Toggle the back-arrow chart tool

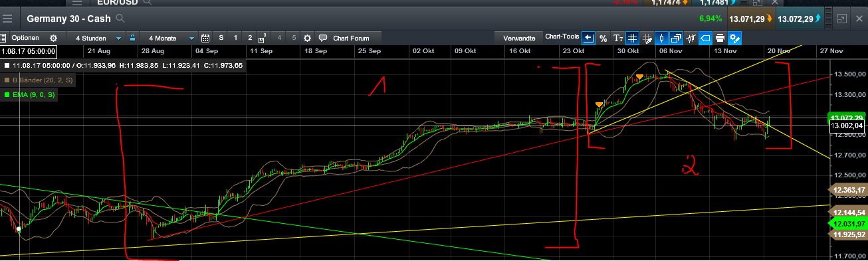(x=588, y=38)
